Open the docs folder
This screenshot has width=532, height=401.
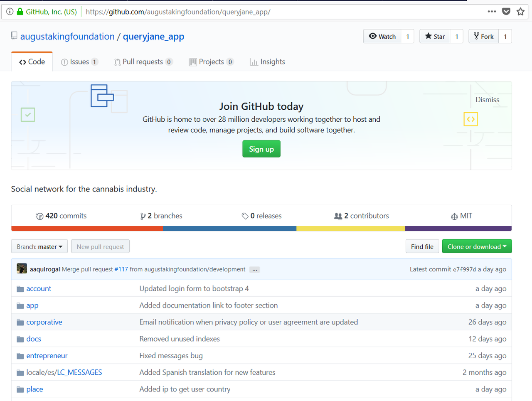[34, 339]
